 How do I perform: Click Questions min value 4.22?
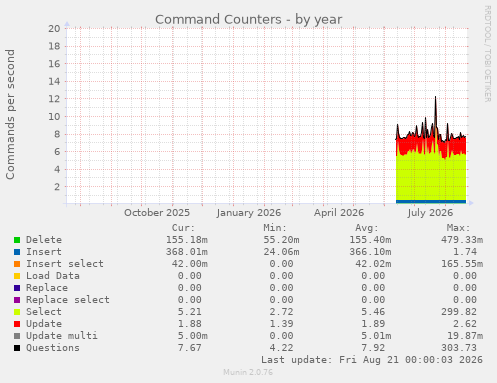pyautogui.click(x=281, y=348)
